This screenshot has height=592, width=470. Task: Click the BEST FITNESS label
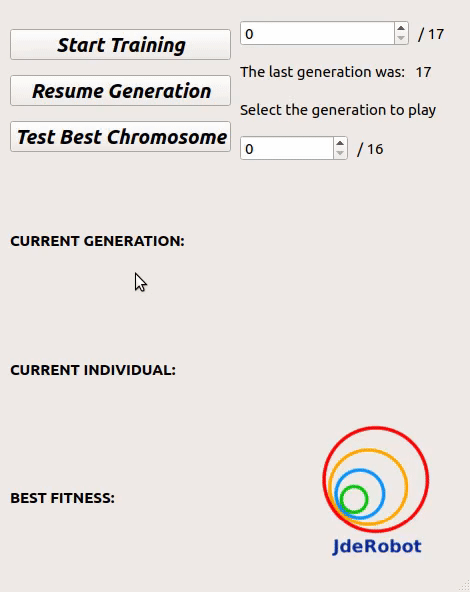tap(62, 498)
